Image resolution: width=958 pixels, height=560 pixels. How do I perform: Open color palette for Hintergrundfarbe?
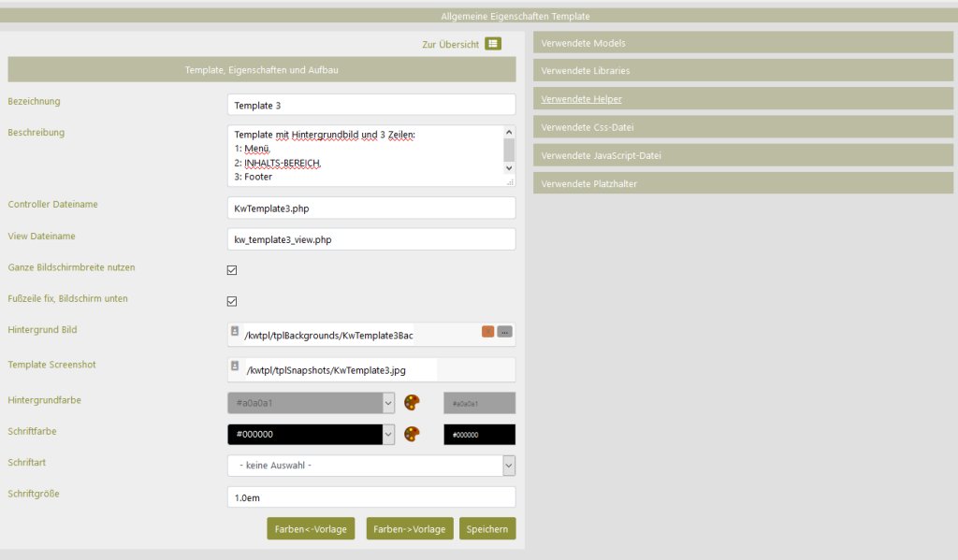point(412,403)
